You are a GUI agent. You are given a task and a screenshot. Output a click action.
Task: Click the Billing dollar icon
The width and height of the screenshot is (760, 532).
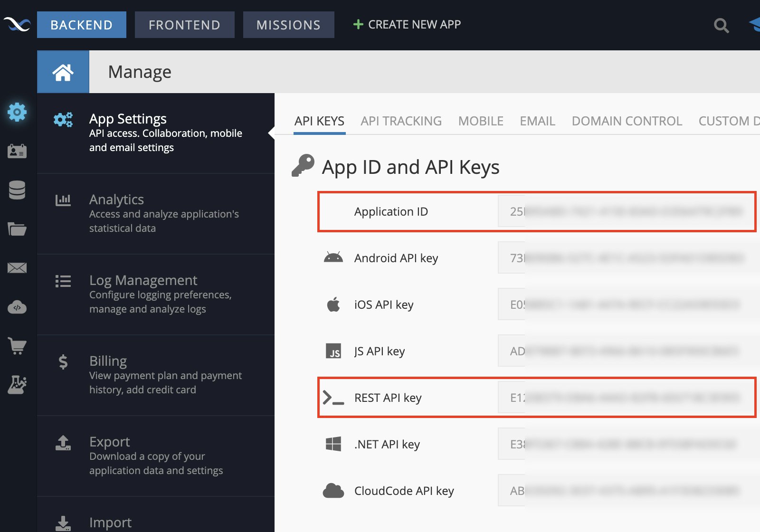[x=63, y=362]
